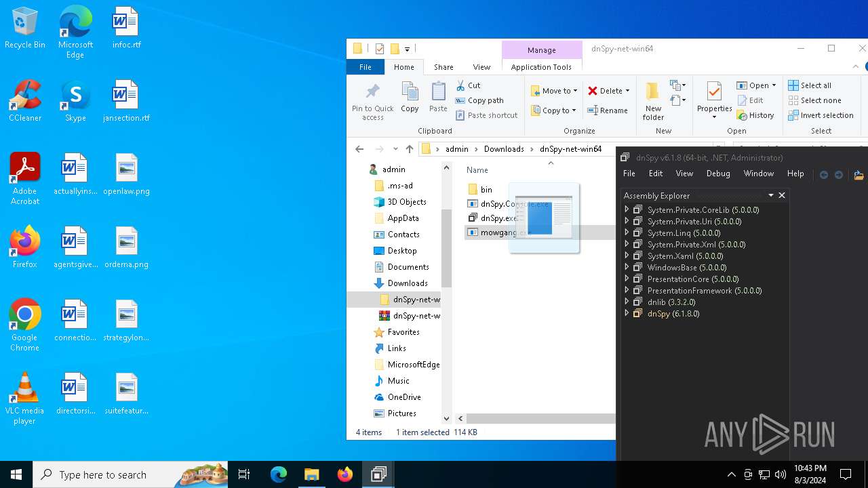This screenshot has height=488, width=868.
Task: Click Invert selection in ribbon
Action: (x=821, y=115)
